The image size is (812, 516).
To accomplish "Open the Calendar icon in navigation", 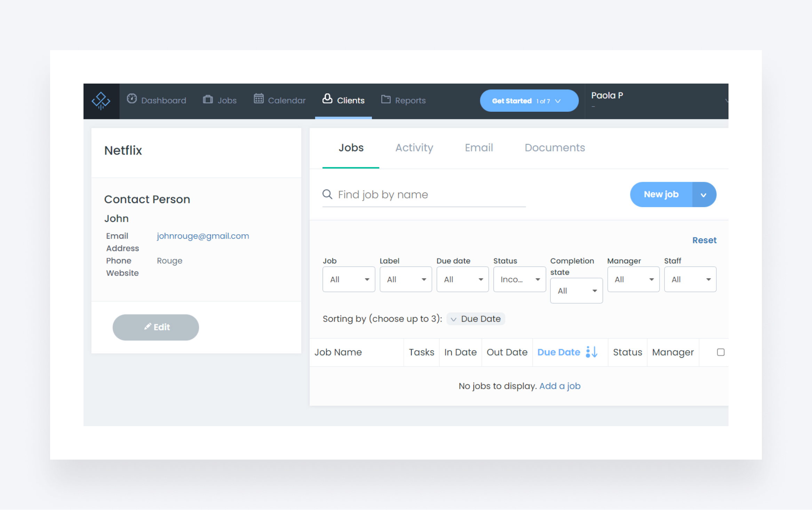I will pos(258,99).
